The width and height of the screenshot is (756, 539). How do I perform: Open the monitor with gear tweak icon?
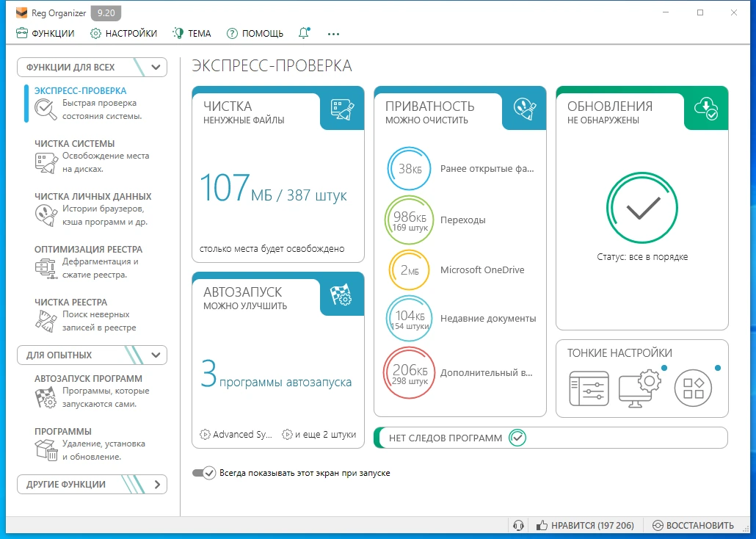click(x=640, y=388)
